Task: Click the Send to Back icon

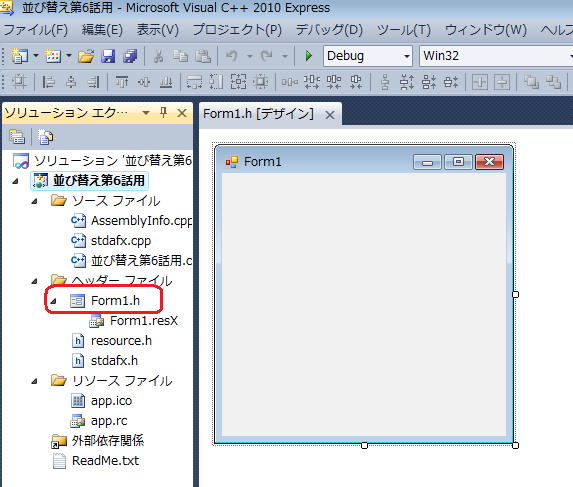Action: pyautogui.click(x=553, y=82)
